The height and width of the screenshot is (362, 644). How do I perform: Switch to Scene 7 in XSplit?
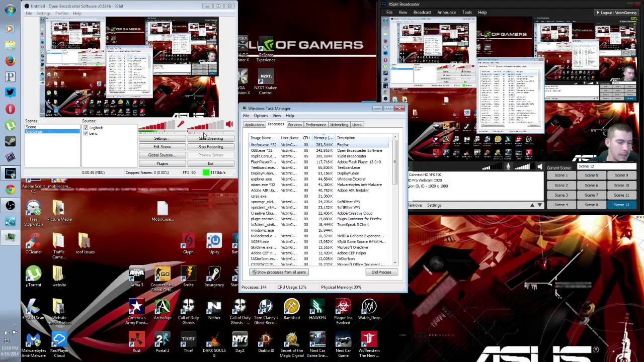click(x=591, y=195)
